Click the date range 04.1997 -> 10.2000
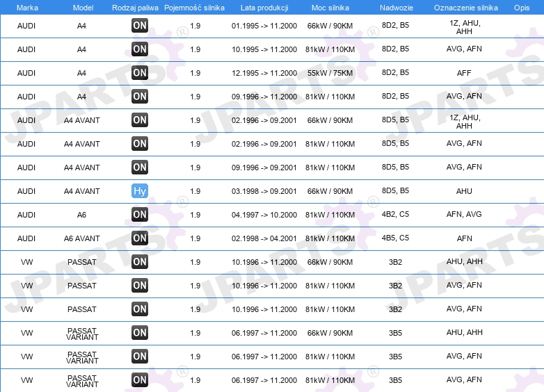Screen dimensions: 544x392 [x=264, y=215]
